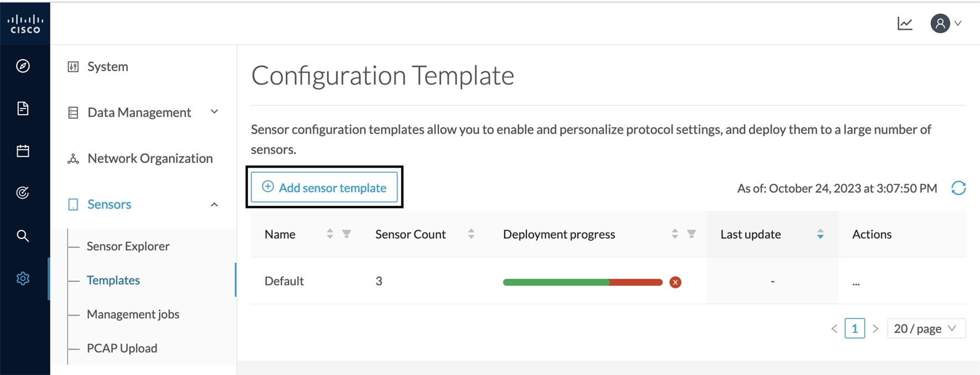The image size is (980, 375).
Task: Open the Admin gear icon in sidebar
Action: coord(23,278)
